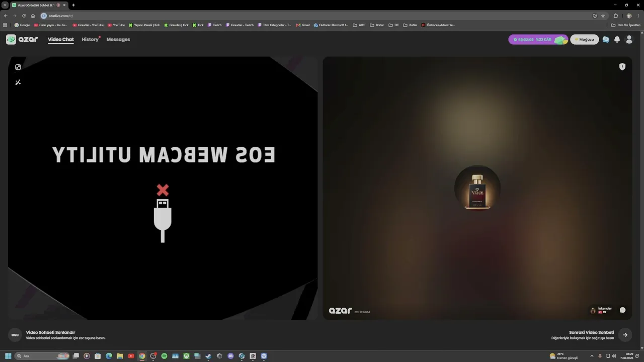Open a new browser tab
The image size is (644, 362).
[x=73, y=5]
